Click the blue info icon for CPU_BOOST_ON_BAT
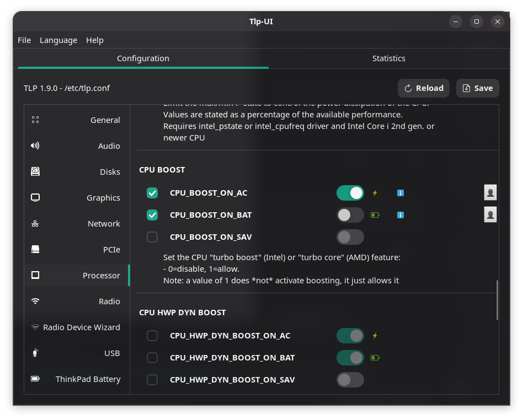 401,215
